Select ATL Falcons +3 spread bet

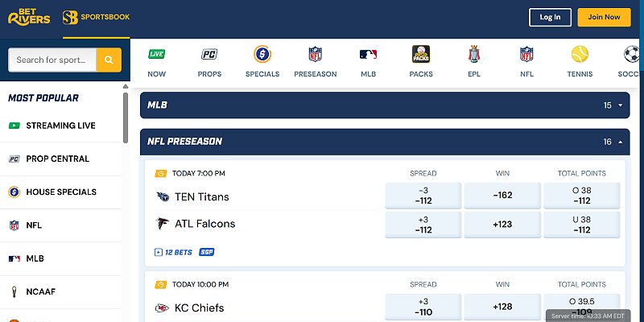point(423,224)
